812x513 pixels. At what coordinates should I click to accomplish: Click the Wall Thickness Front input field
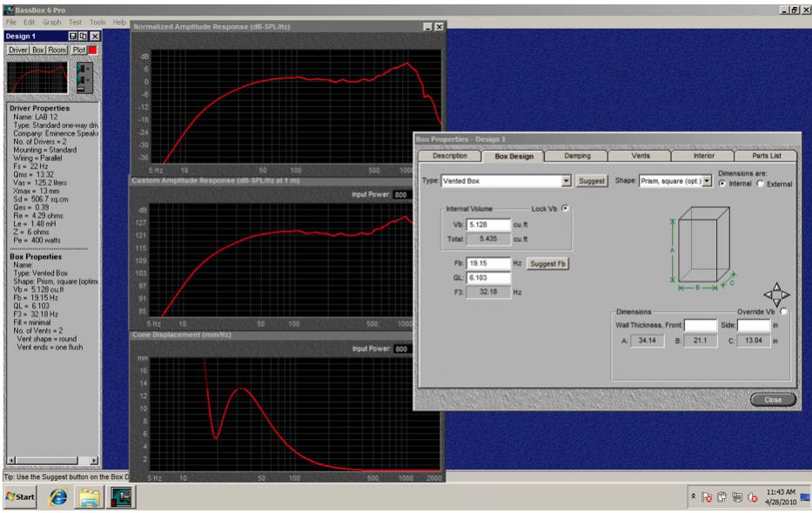coord(700,326)
